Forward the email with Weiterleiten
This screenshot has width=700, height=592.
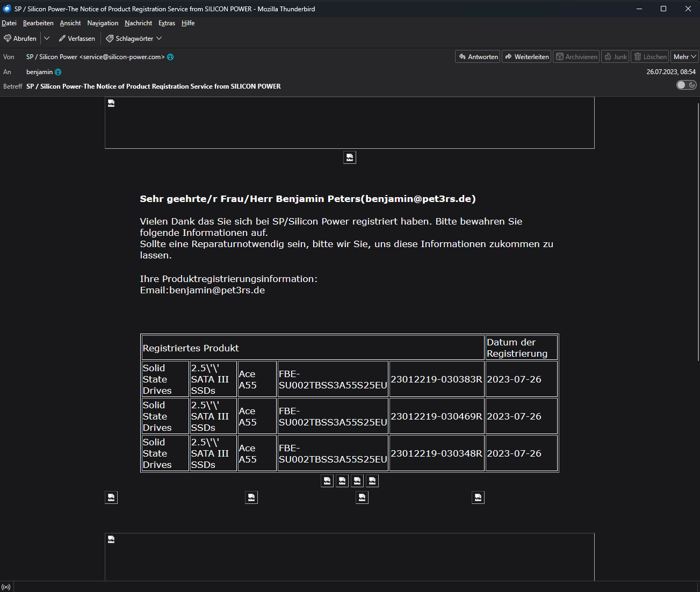(x=526, y=57)
